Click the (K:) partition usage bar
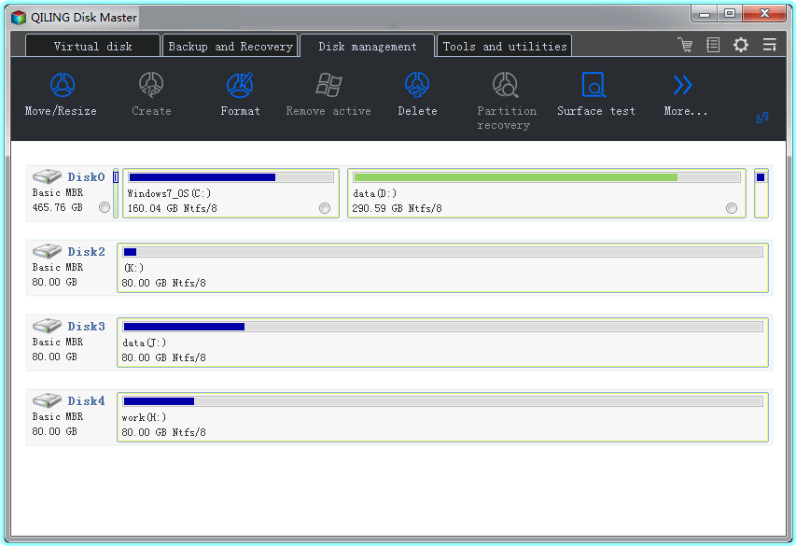796x546 pixels. [x=443, y=252]
